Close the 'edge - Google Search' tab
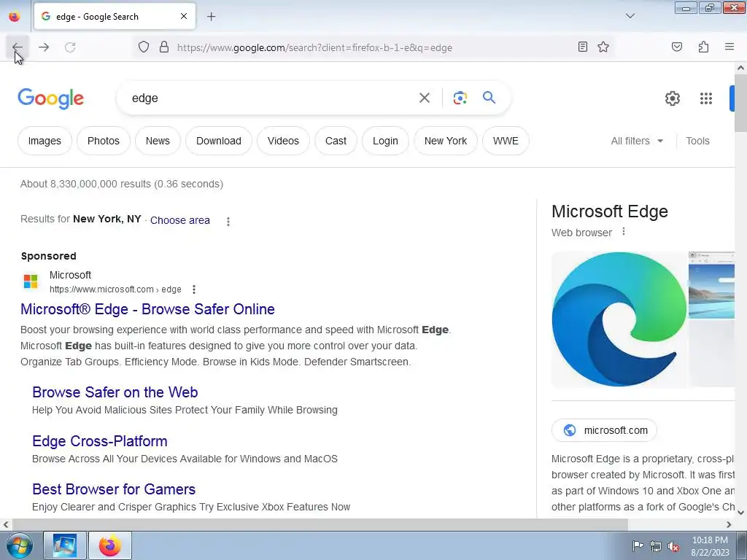 point(184,16)
